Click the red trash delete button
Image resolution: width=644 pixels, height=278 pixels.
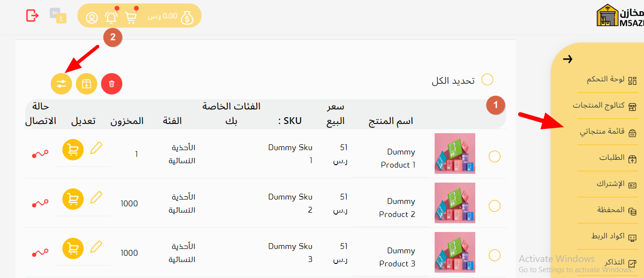pyautogui.click(x=112, y=84)
